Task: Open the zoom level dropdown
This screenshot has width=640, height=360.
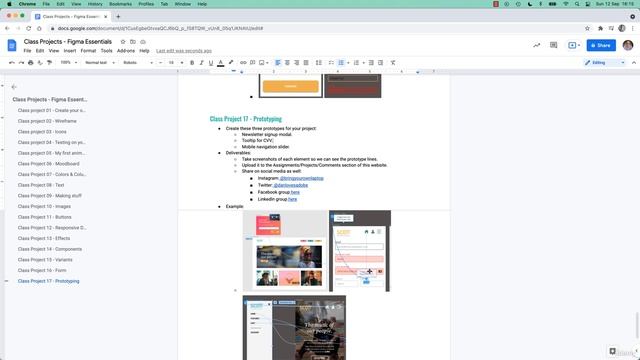Action: click(69, 63)
